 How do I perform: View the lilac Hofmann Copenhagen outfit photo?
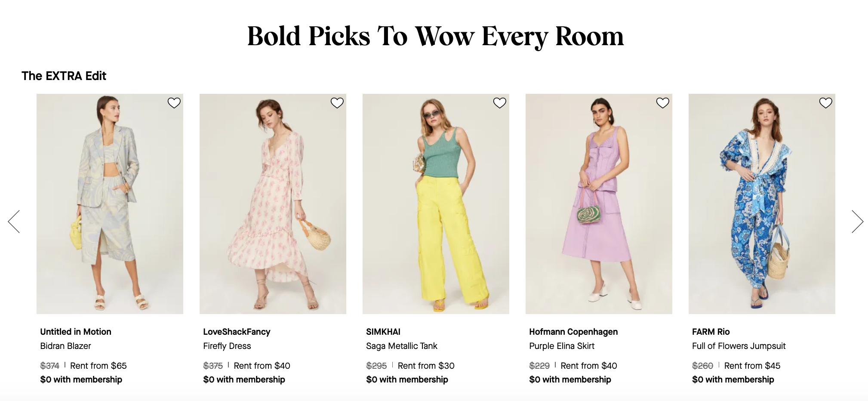599,204
